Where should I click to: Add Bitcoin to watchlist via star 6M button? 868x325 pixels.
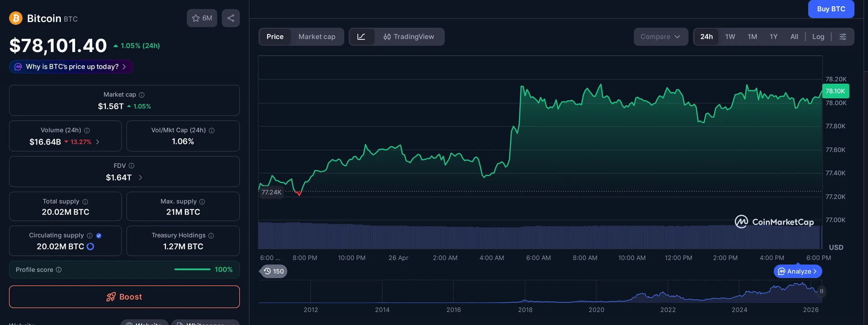pyautogui.click(x=202, y=18)
